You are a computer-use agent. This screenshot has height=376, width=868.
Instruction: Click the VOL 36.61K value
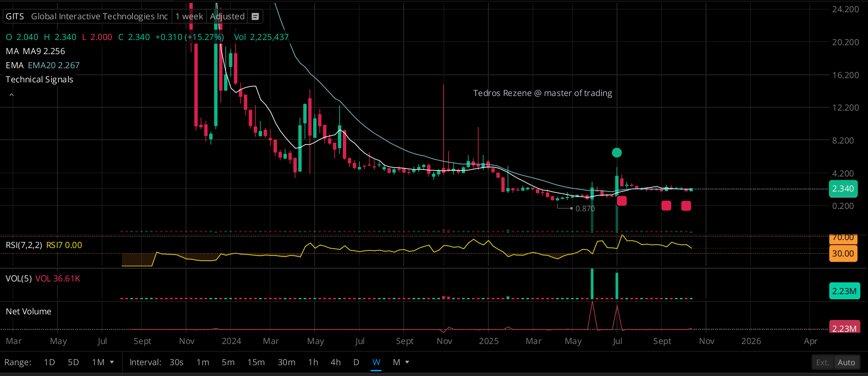57,278
